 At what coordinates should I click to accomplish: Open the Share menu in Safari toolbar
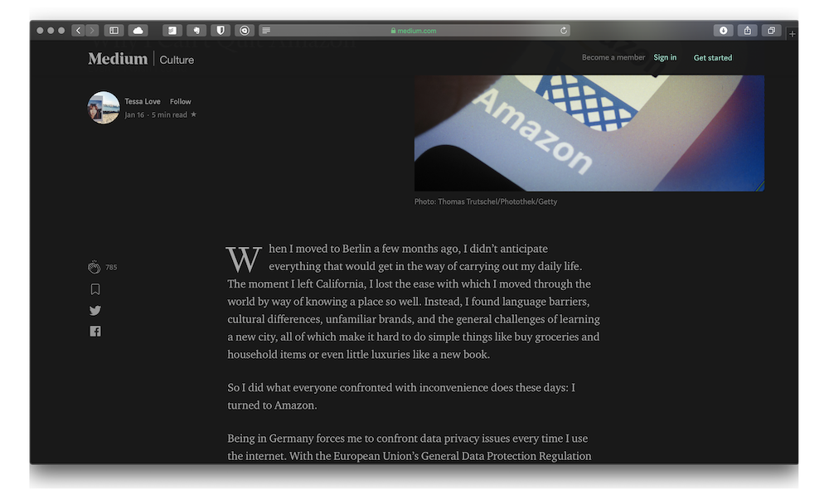pos(748,31)
